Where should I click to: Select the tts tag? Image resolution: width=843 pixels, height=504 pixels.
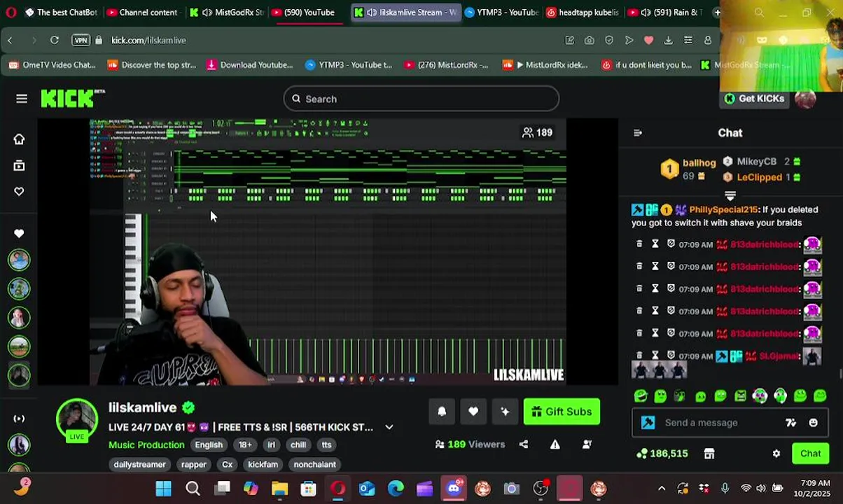pos(326,444)
